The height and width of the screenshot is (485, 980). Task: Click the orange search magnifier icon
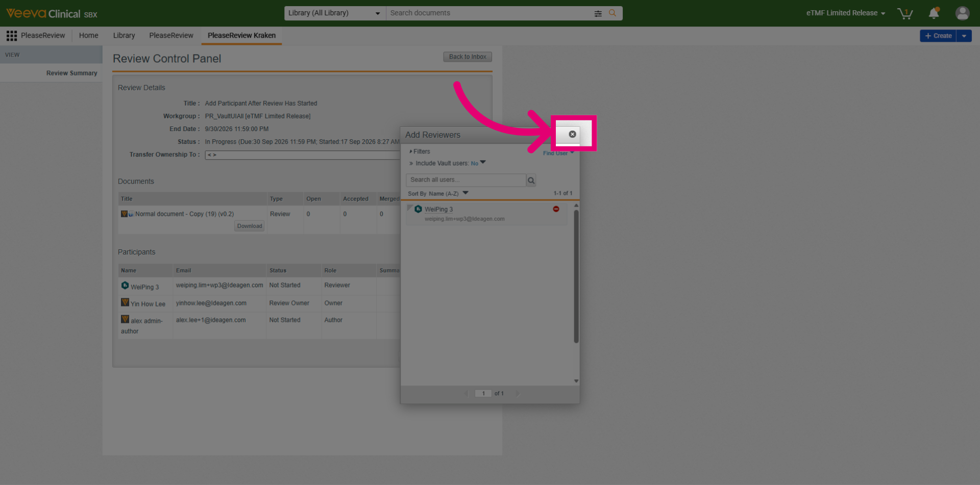[x=612, y=13]
